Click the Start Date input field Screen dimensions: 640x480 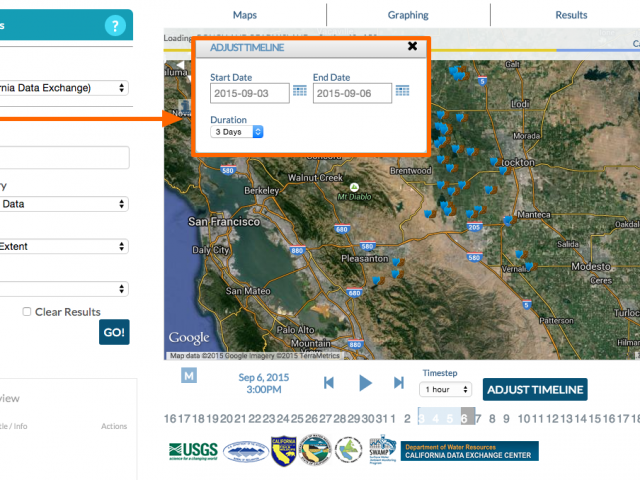tap(250, 93)
